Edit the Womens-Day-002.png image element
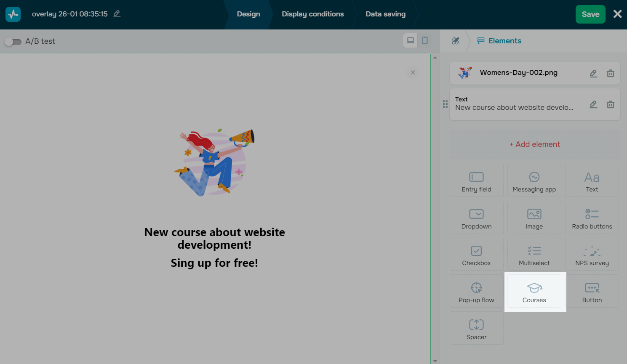The width and height of the screenshot is (627, 364). tap(593, 73)
